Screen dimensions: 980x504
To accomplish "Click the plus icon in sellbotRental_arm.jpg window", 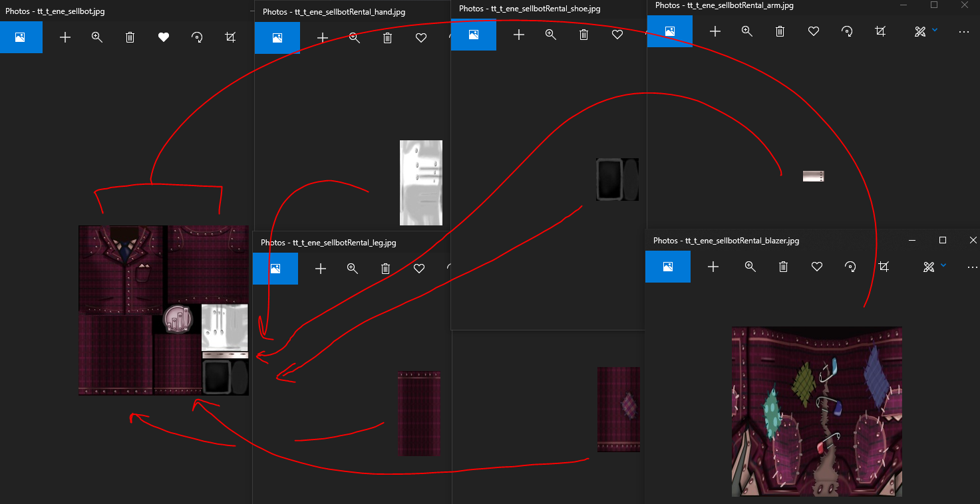I will coord(715,31).
